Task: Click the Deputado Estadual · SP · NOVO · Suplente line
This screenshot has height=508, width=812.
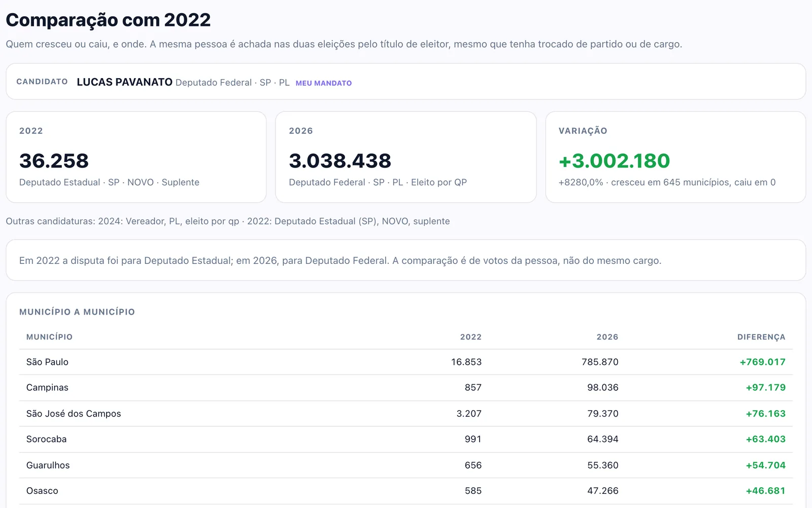Action: click(x=109, y=182)
